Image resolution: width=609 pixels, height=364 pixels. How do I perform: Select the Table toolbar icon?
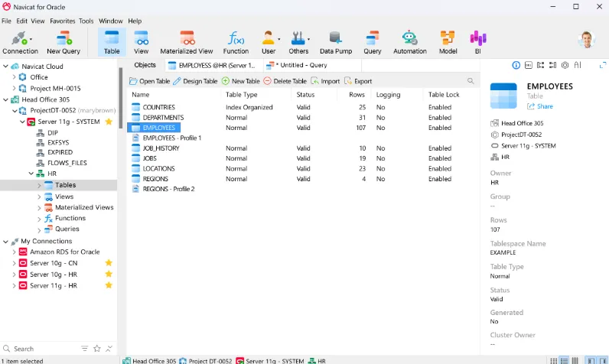coord(112,42)
